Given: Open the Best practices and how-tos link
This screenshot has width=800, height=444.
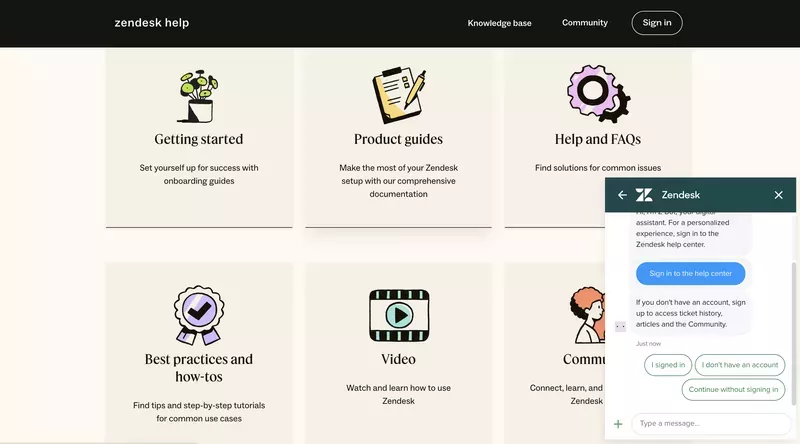Looking at the screenshot, I should (x=198, y=368).
